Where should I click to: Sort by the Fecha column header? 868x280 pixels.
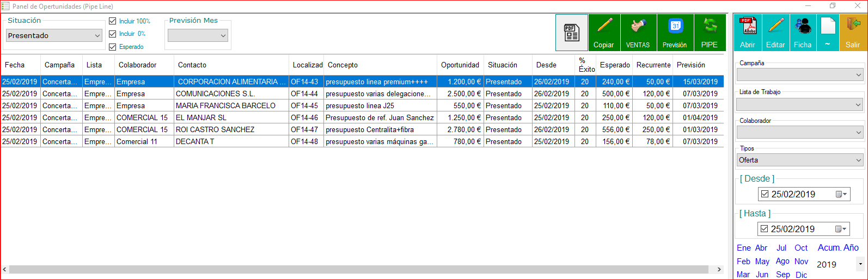click(21, 65)
